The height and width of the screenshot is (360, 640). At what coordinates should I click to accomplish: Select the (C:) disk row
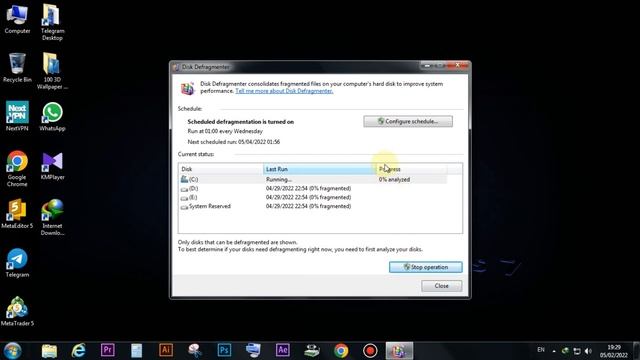click(x=313, y=179)
